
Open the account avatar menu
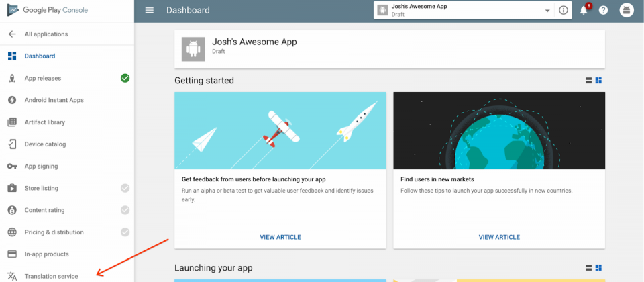click(x=627, y=11)
